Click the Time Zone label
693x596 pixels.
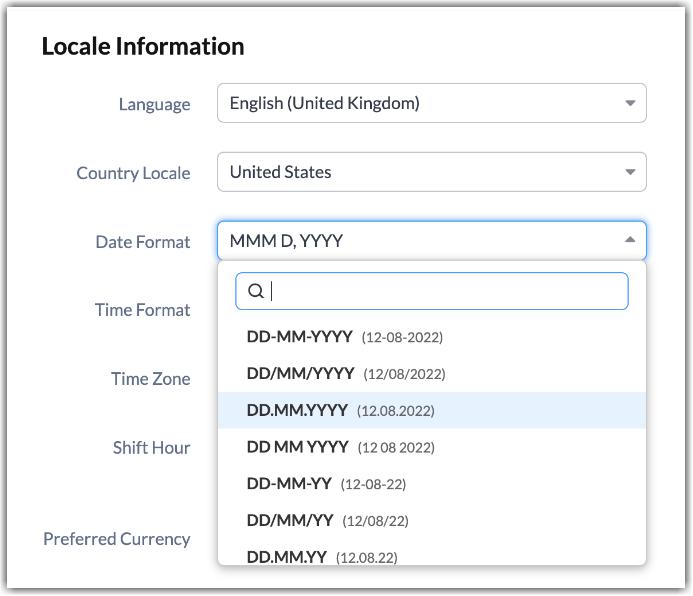pyautogui.click(x=151, y=379)
